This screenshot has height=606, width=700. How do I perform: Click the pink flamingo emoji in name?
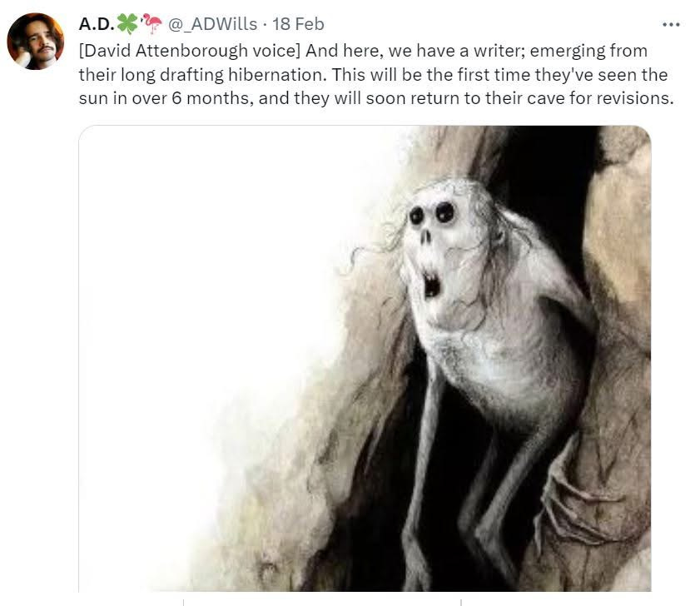point(151,24)
